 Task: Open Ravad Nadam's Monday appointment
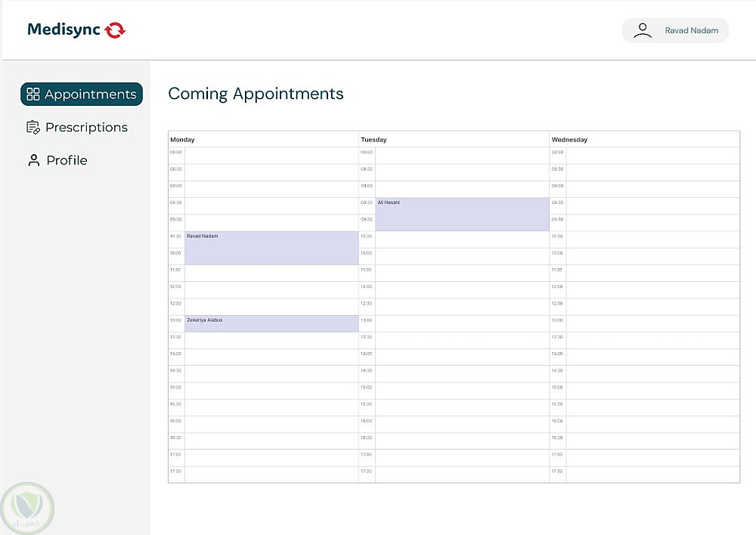tap(271, 248)
